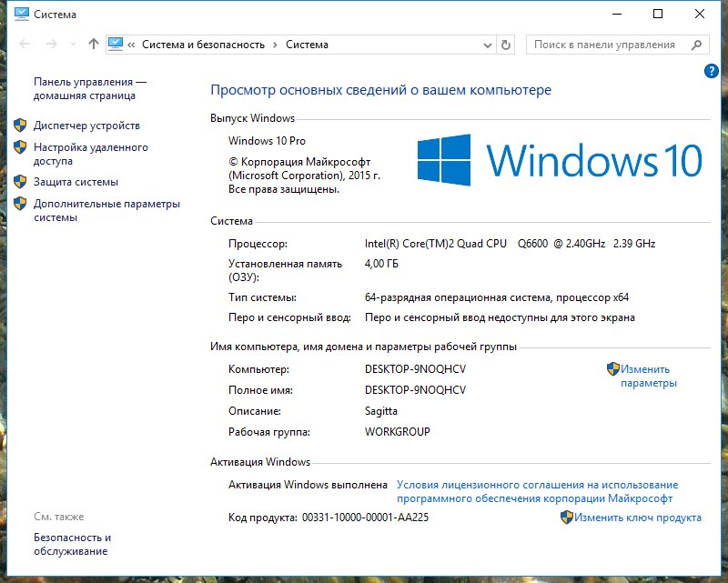Click the Полное имя value DESKTOP-9NOQHCV
The image size is (728, 583).
[415, 390]
